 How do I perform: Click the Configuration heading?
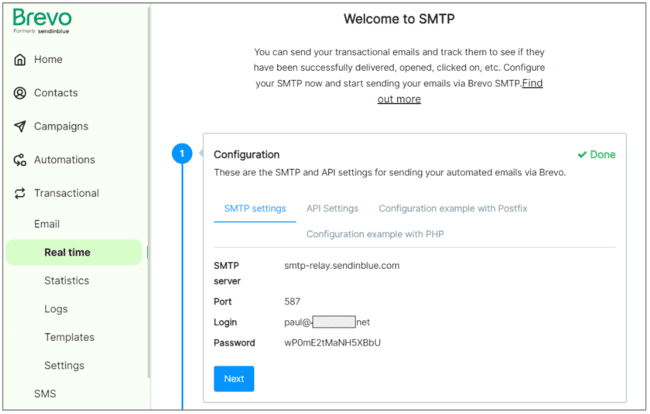coord(247,155)
